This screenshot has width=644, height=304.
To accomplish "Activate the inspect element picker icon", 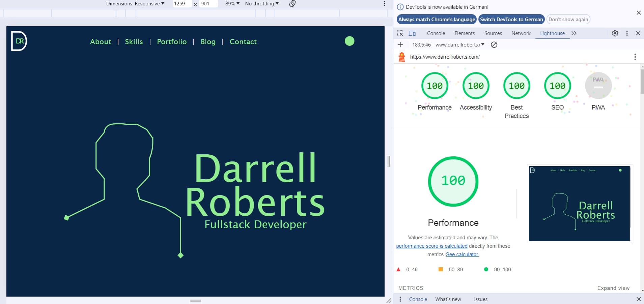I will pyautogui.click(x=400, y=33).
